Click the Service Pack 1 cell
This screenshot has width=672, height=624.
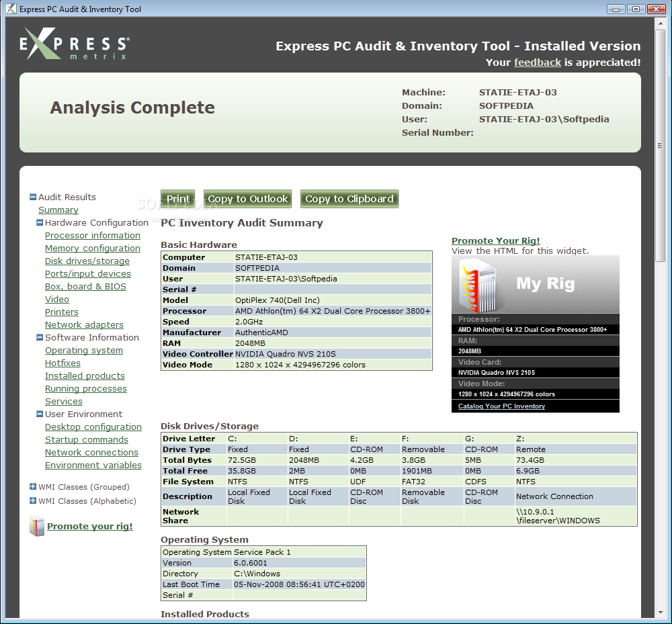[299, 553]
